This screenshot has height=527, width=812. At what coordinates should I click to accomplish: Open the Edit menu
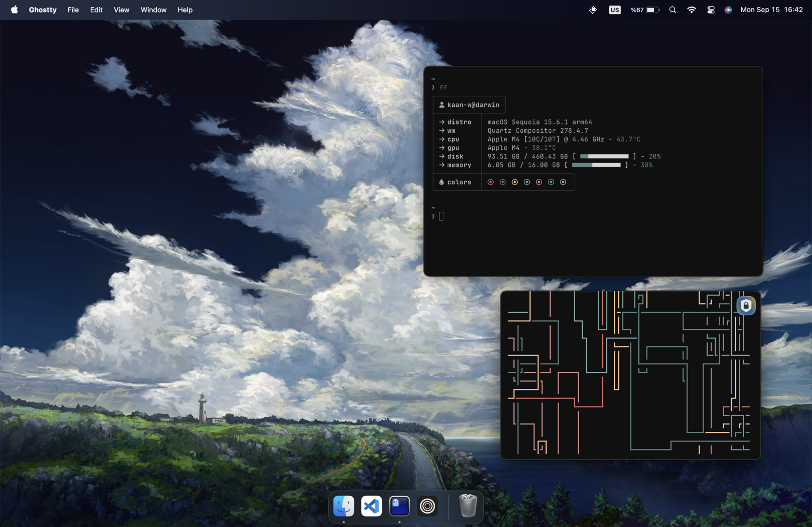[x=96, y=10]
